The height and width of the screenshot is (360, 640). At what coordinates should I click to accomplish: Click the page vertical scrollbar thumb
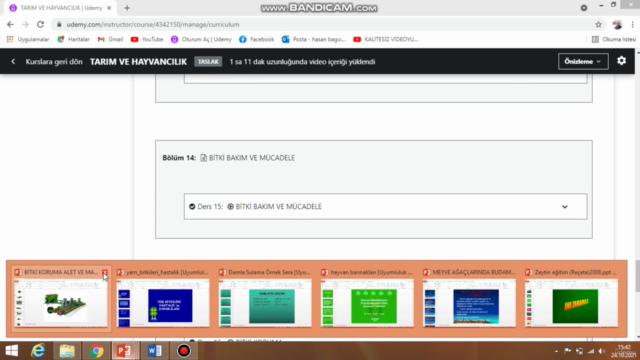click(x=637, y=276)
